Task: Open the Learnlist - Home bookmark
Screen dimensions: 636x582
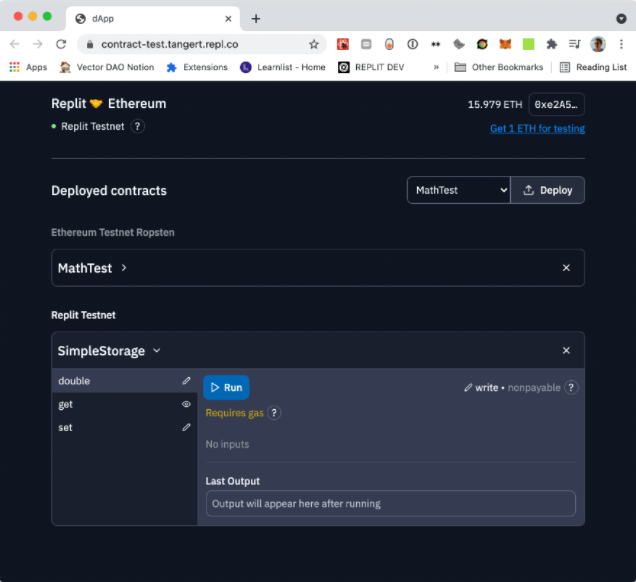Action: click(283, 67)
